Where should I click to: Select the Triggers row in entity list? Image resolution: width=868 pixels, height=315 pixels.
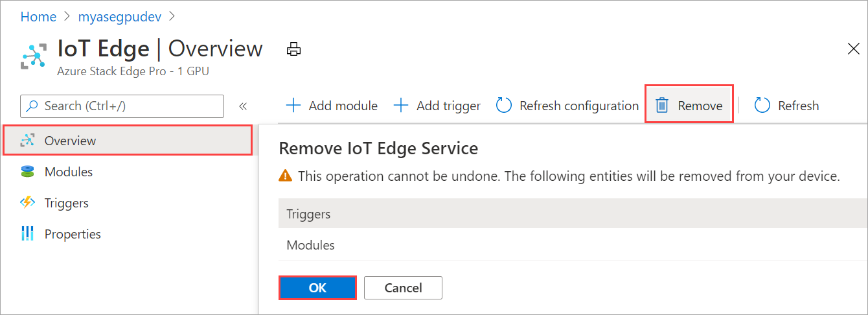(573, 214)
